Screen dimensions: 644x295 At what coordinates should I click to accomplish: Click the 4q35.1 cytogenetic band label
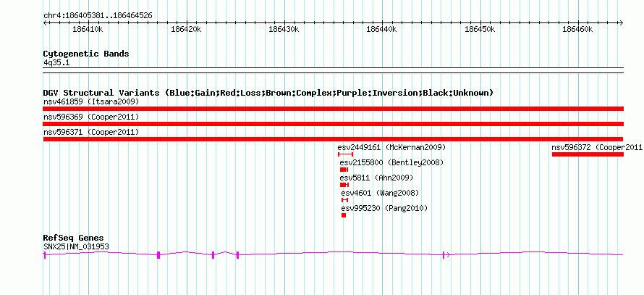(56, 62)
